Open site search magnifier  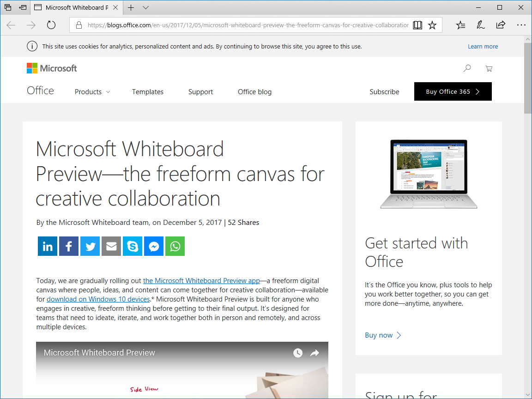(x=467, y=68)
